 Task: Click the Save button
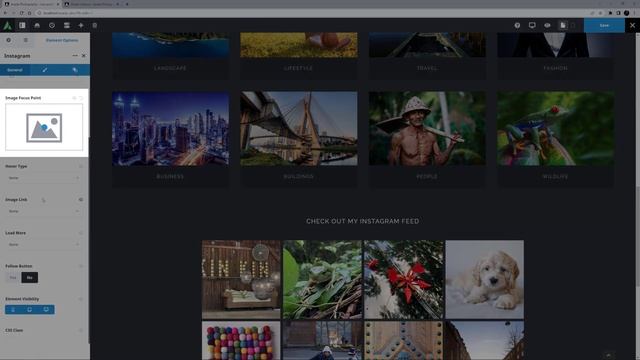[604, 25]
